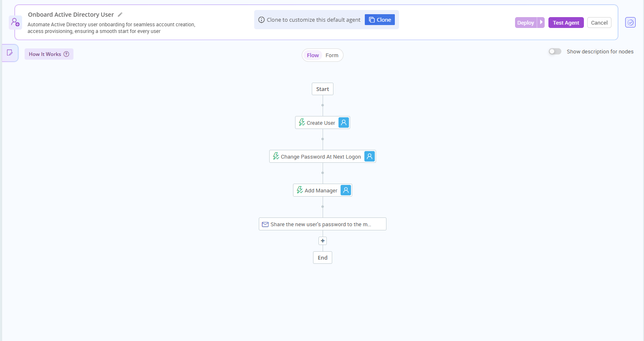Image resolution: width=644 pixels, height=341 pixels.
Task: Click the info icon next to clone message
Action: pyautogui.click(x=261, y=20)
